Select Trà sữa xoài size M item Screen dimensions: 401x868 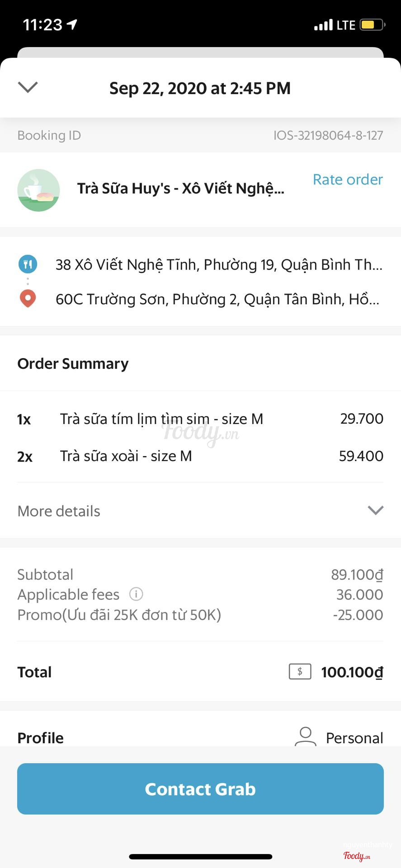126,456
